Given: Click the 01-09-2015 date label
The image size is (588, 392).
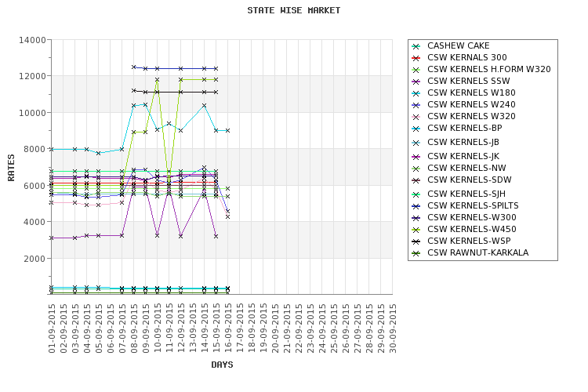Looking at the screenshot, I should (52, 328).
